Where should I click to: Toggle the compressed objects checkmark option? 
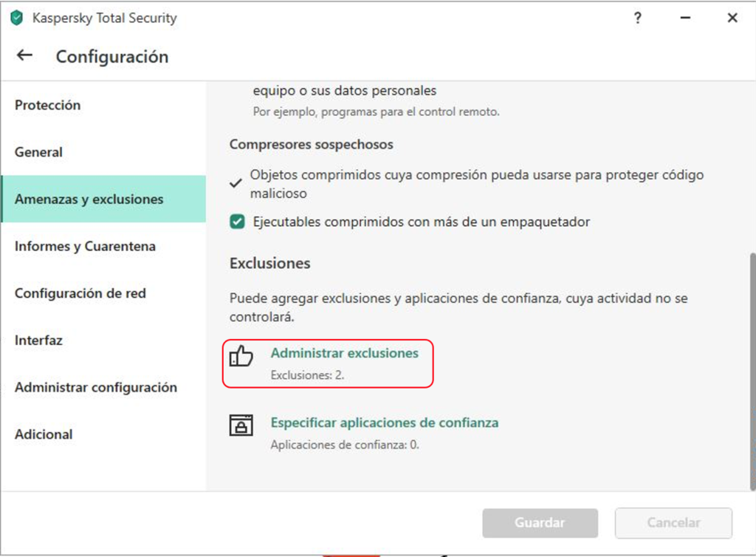pos(236,183)
